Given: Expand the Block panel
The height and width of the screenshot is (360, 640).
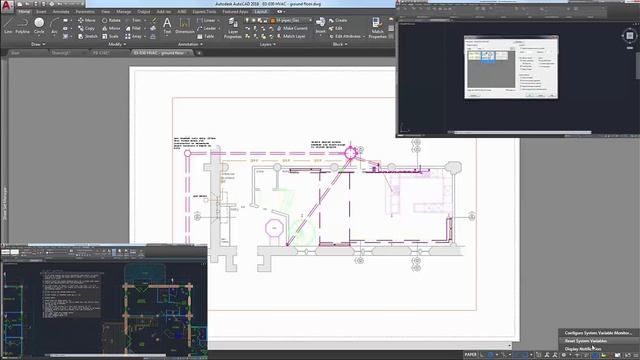Looking at the screenshot, I should 340,44.
